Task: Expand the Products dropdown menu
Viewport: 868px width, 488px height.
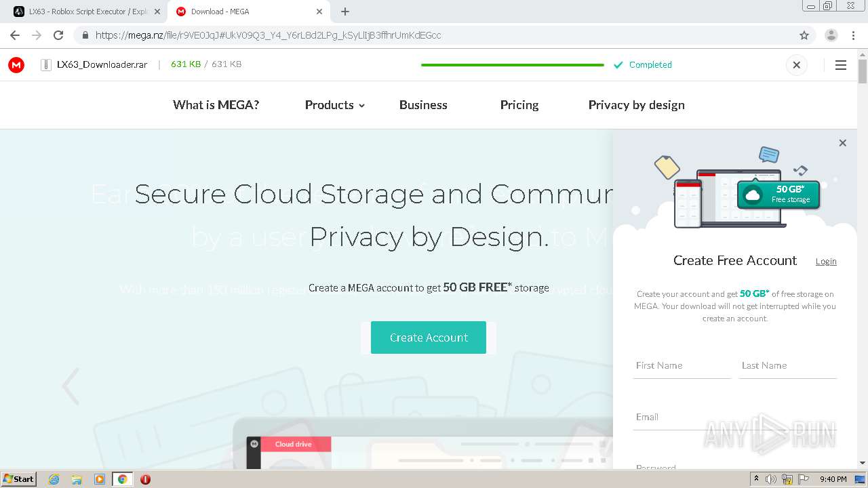Action: click(335, 105)
